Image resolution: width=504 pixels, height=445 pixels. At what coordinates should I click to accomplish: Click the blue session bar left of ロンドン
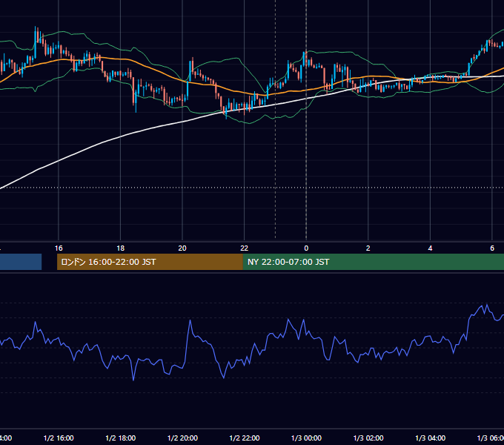click(21, 262)
